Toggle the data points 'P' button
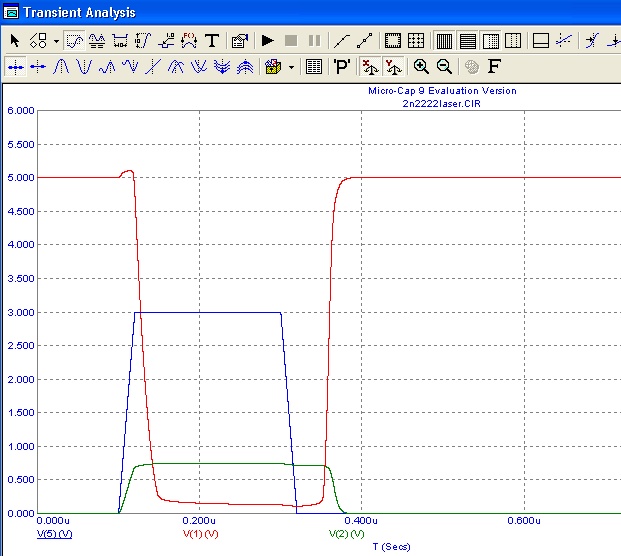The width and height of the screenshot is (621, 556). 341,67
